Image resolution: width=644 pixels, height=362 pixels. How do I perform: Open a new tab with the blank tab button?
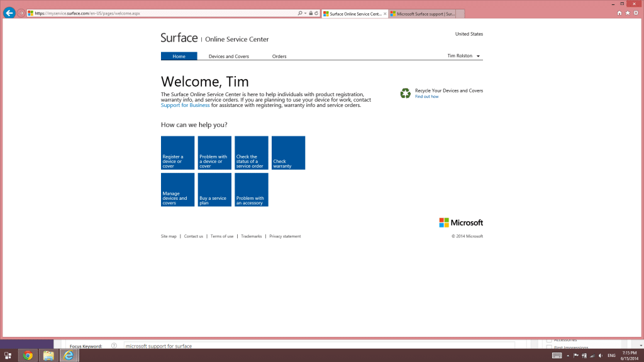click(460, 14)
